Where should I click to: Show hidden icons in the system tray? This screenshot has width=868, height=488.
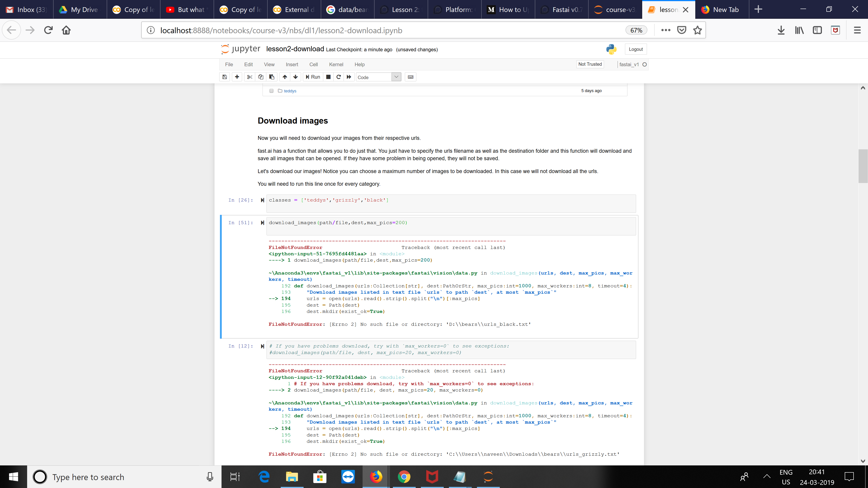[767, 476]
